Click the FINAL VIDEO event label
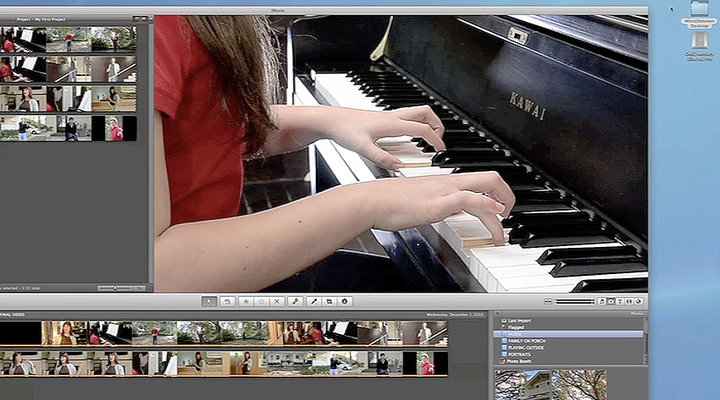Image resolution: width=720 pixels, height=400 pixels. point(12,315)
